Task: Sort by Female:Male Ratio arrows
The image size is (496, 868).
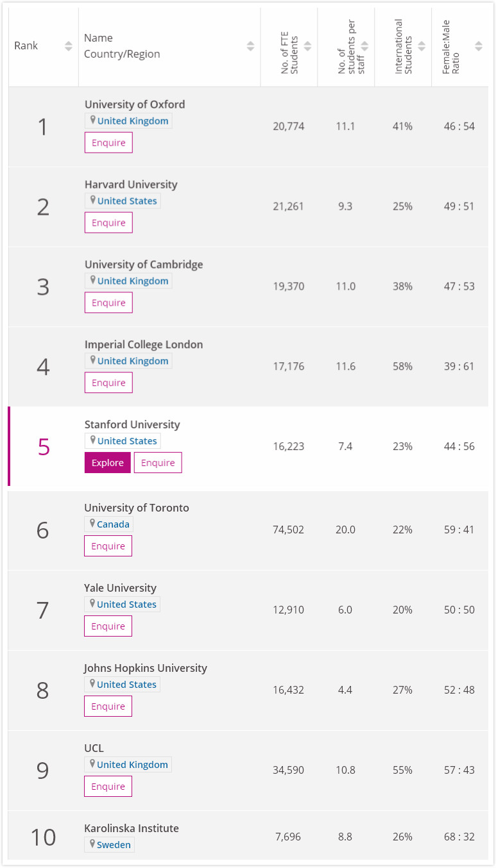Action: point(479,46)
